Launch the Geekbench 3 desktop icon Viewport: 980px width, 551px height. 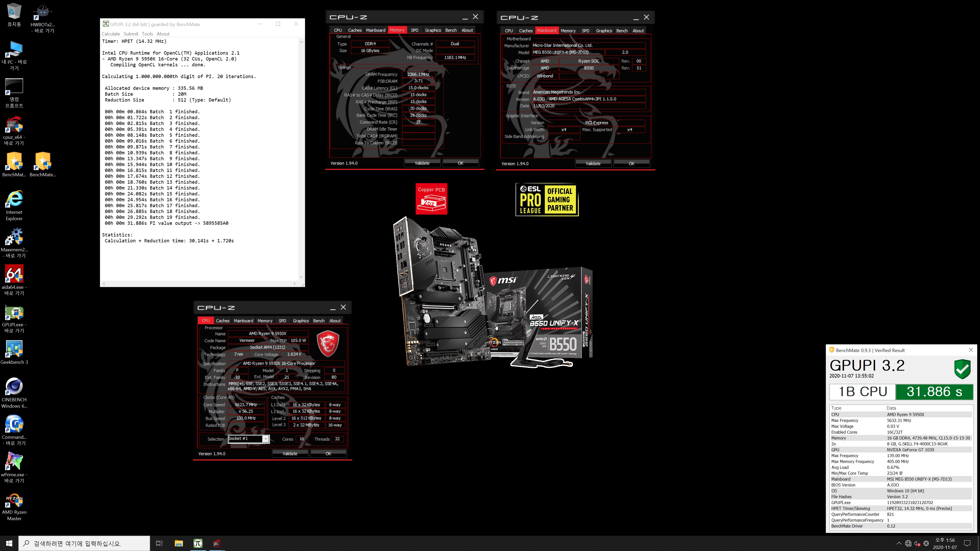14,352
